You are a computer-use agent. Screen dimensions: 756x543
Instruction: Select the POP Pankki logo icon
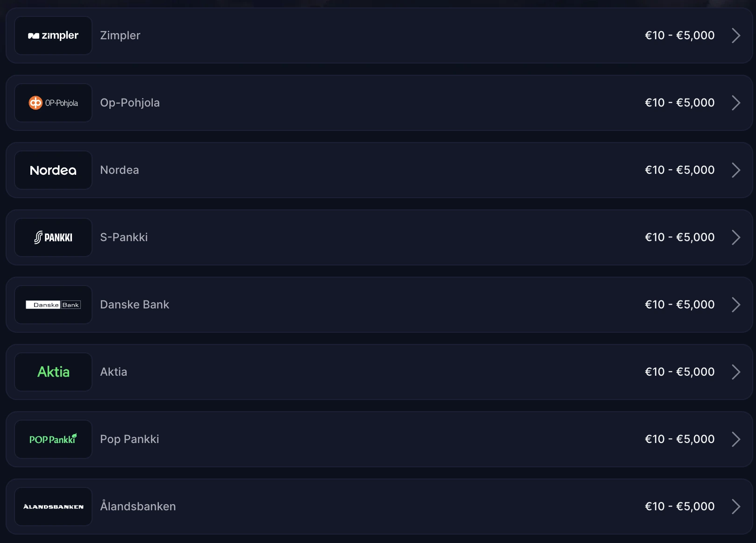pyautogui.click(x=53, y=439)
